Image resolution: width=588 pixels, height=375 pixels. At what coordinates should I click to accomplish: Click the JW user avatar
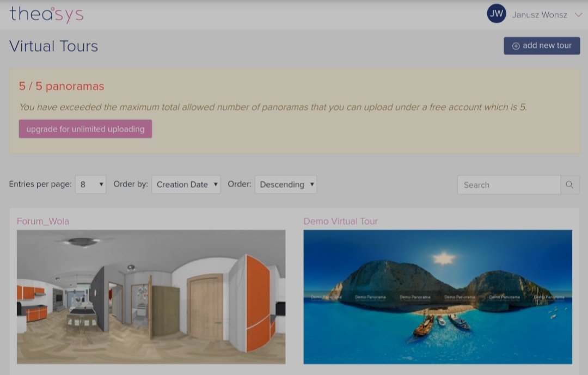click(x=496, y=14)
